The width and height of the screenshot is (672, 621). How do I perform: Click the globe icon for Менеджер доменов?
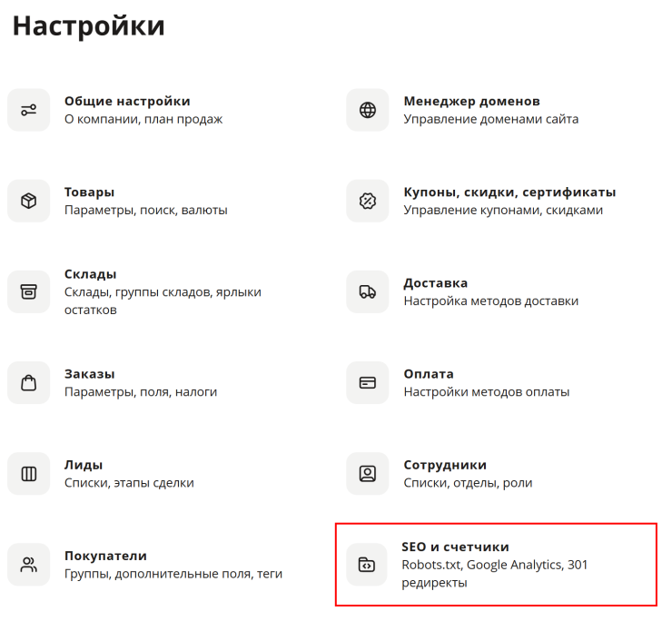(368, 110)
